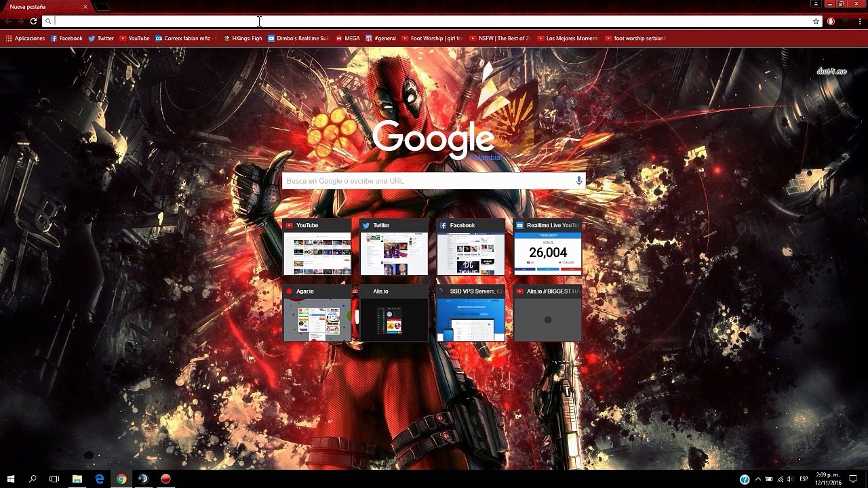868x488 pixels.
Task: Close the Nueva pestaña tab
Action: point(85,7)
